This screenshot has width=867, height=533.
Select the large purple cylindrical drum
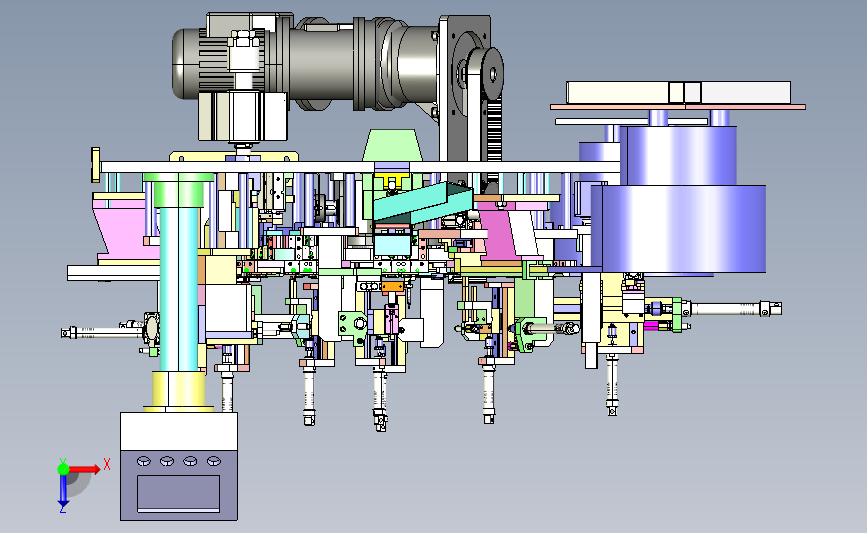[x=679, y=228]
